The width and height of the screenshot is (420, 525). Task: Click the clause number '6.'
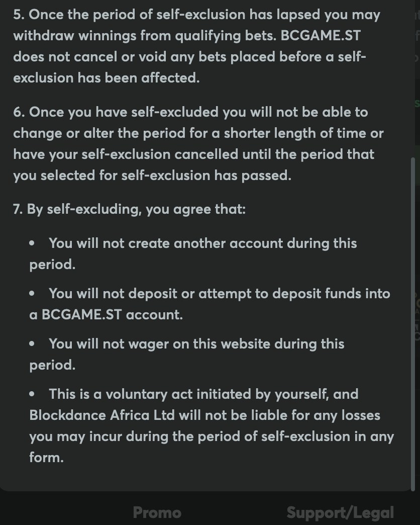coord(19,112)
